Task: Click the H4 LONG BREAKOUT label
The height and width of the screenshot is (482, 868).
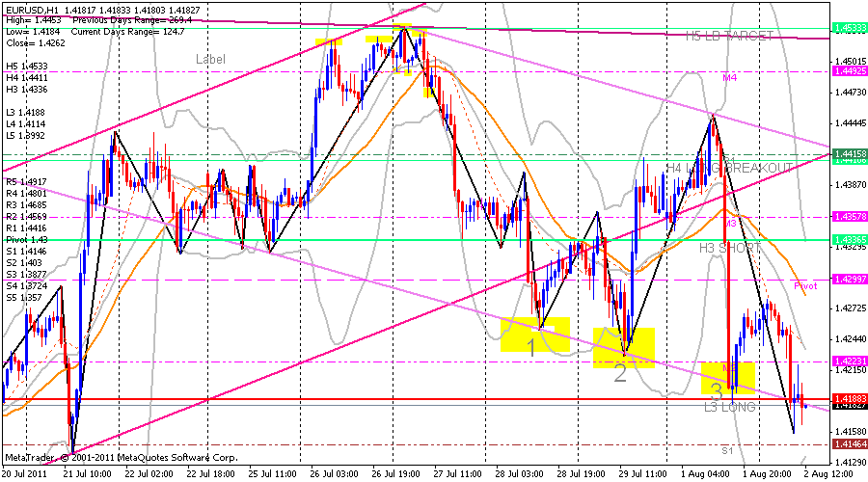Action: (729, 168)
